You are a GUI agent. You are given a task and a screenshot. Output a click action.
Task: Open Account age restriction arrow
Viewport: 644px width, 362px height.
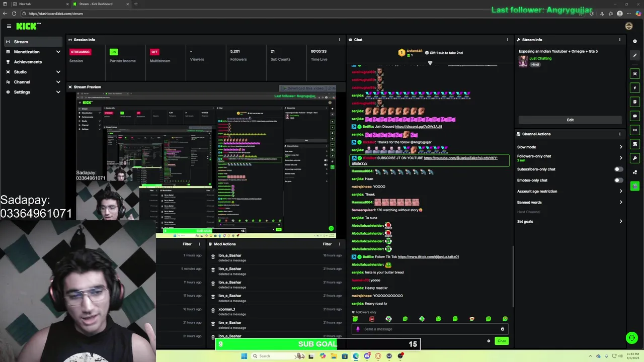pyautogui.click(x=621, y=192)
